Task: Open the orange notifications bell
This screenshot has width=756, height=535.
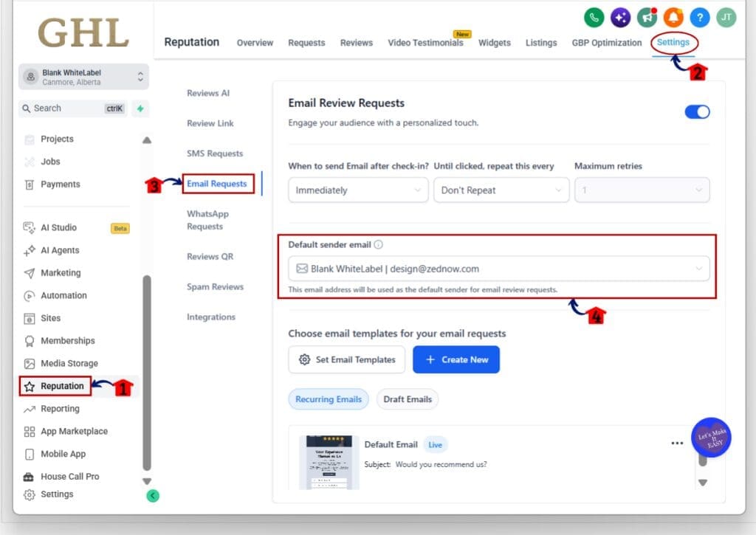Action: 673,18
